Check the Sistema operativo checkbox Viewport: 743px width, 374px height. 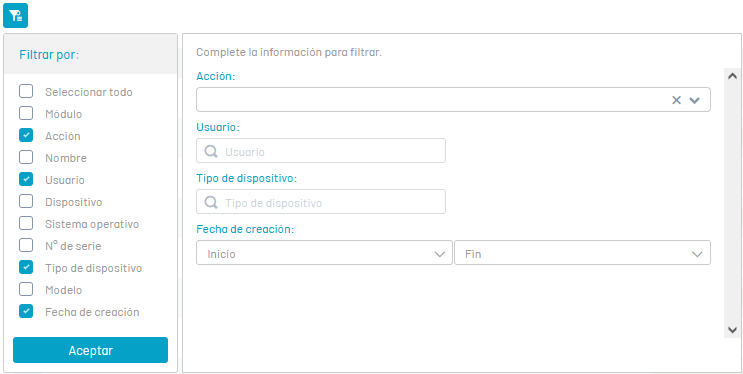coord(26,223)
